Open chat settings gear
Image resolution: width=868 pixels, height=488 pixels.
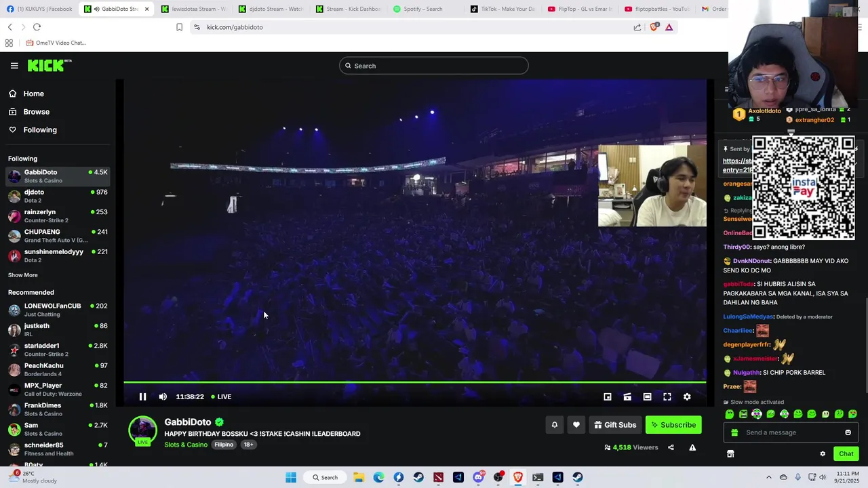pos(823,454)
